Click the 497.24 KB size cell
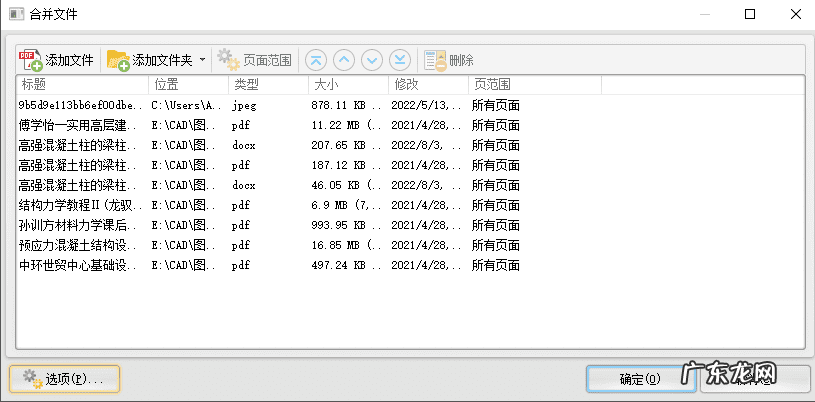The image size is (815, 402). point(347,265)
